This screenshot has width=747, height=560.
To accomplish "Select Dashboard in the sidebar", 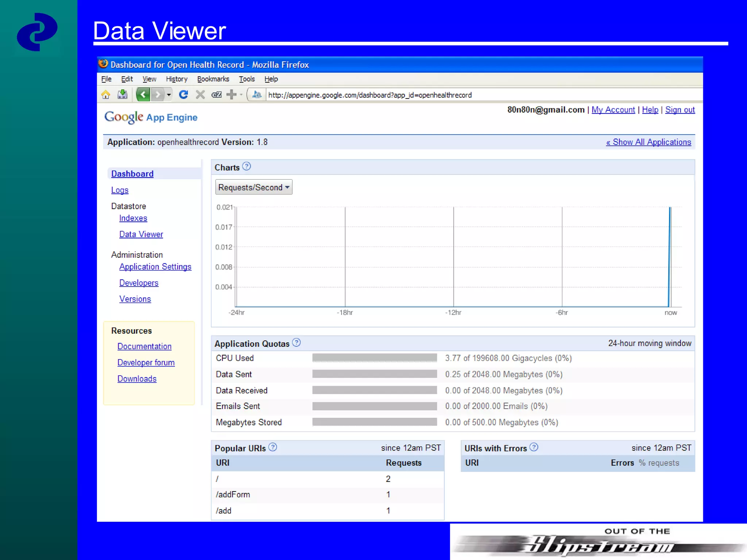I will tap(132, 174).
